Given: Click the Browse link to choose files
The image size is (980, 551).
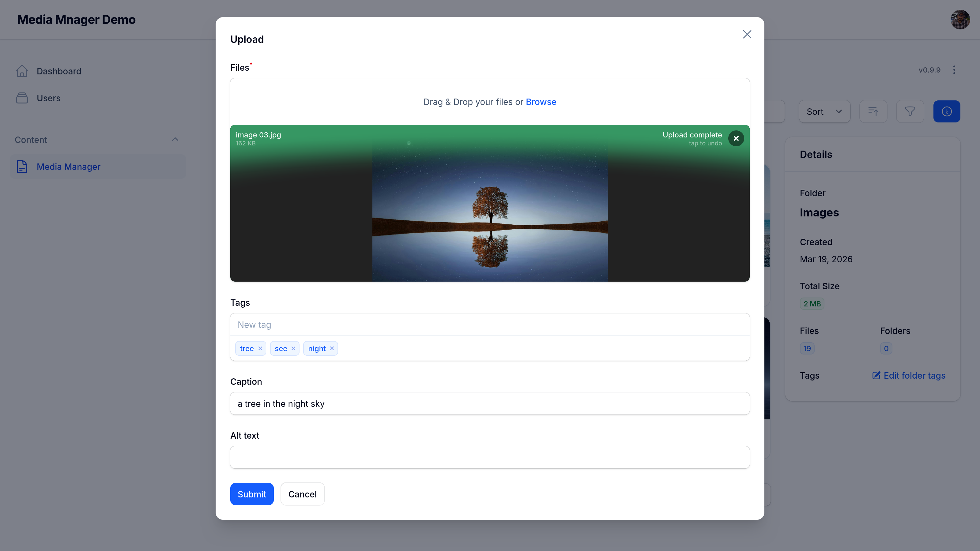Looking at the screenshot, I should pos(541,102).
